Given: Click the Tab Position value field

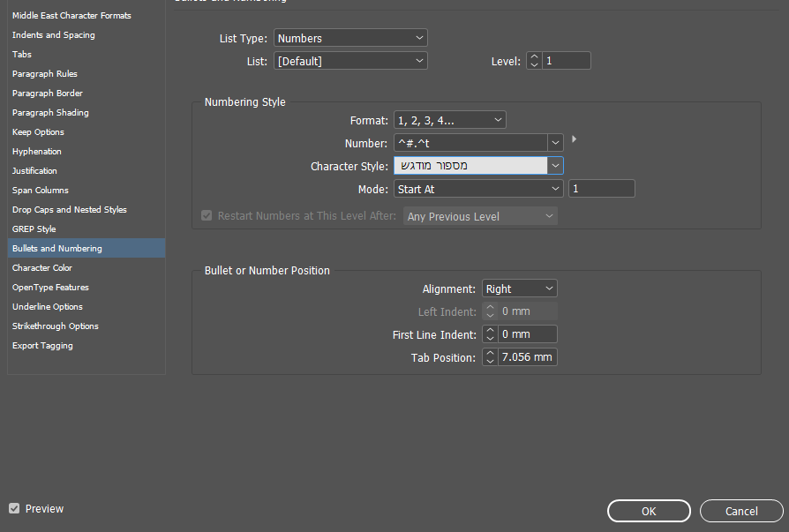Looking at the screenshot, I should tap(528, 357).
